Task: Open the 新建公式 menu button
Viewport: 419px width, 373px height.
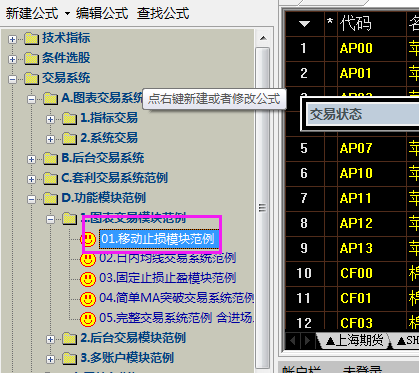Action: 32,14
